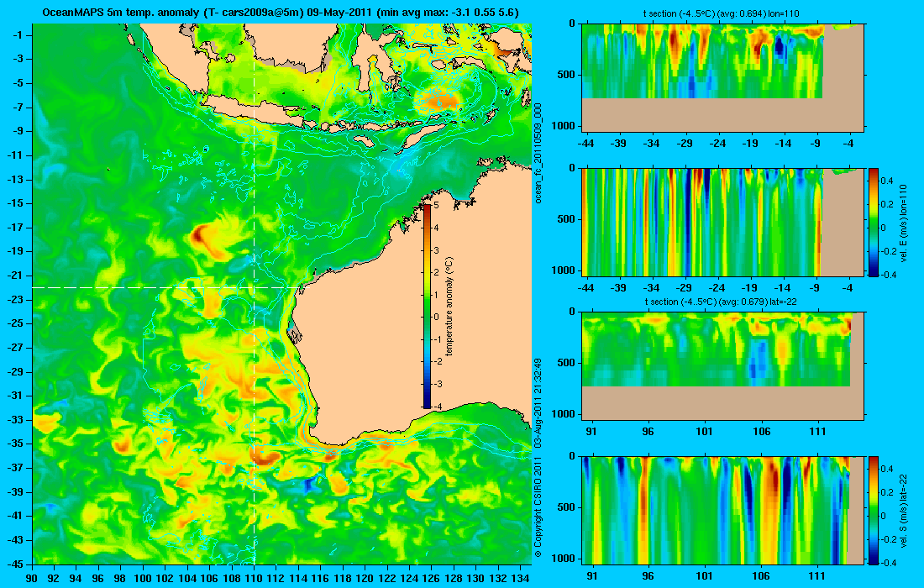This screenshot has width=924, height=588.
Task: Click the '96' tick under the lat=-22 temperature section
Action: click(648, 431)
